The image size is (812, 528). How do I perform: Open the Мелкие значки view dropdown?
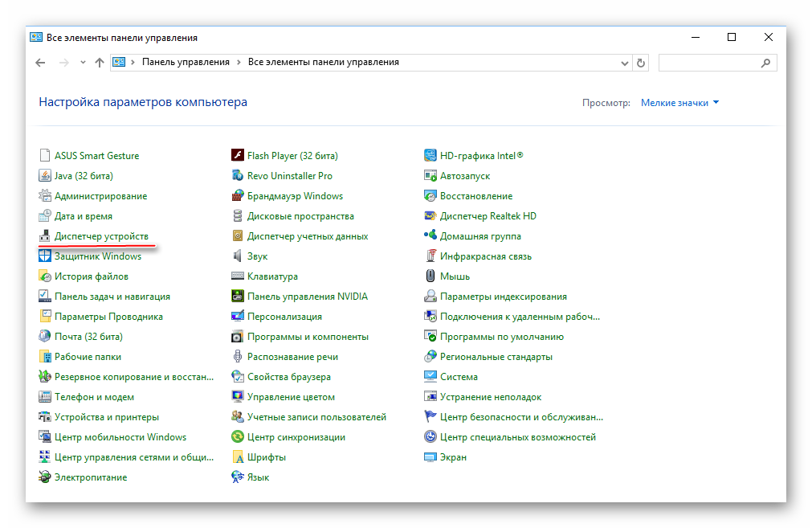coord(679,103)
